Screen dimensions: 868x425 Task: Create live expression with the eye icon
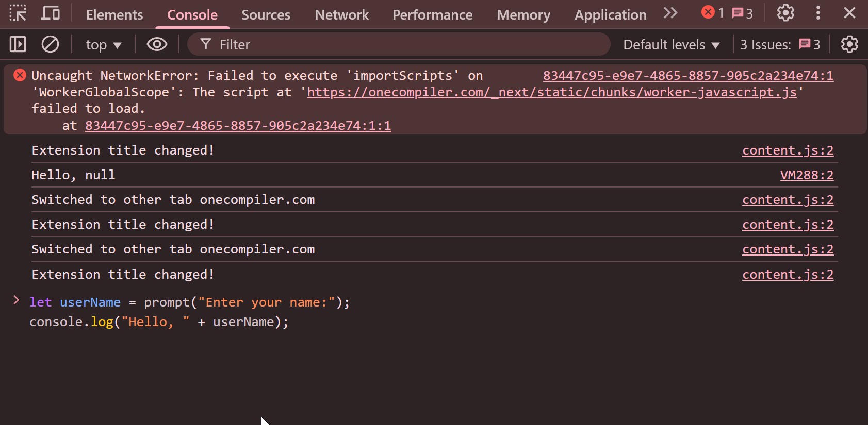click(157, 45)
